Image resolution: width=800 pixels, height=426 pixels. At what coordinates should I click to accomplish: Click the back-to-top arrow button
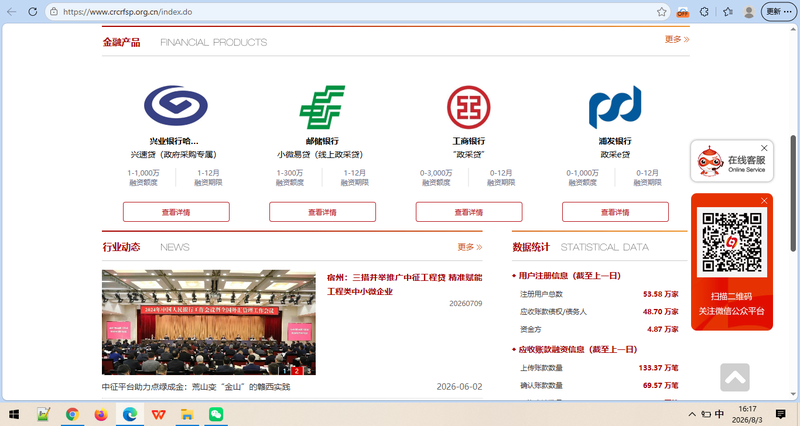(735, 378)
